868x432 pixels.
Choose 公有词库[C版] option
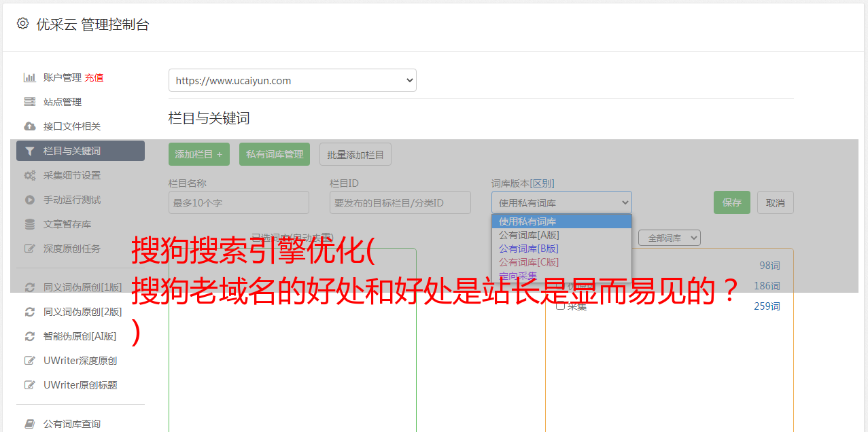coord(561,262)
